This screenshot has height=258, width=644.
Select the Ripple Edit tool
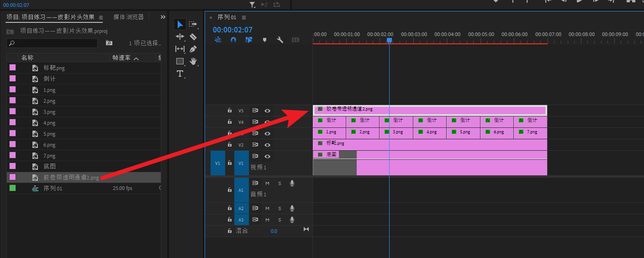(x=180, y=37)
